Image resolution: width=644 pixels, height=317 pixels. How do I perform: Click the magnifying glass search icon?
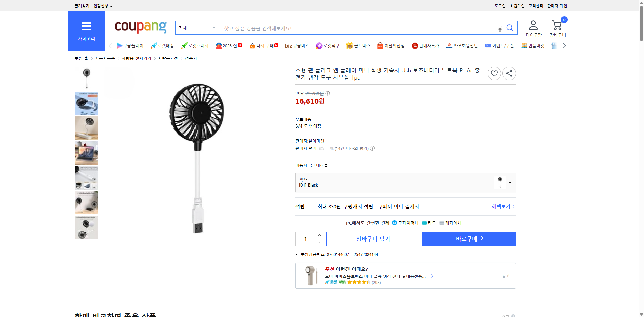tap(510, 28)
